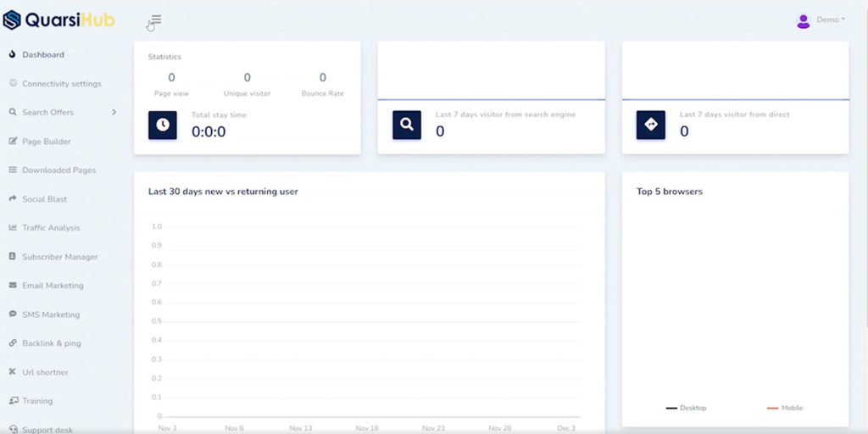Click the Training icon in sidebar
The width and height of the screenshot is (868, 434).
point(14,400)
